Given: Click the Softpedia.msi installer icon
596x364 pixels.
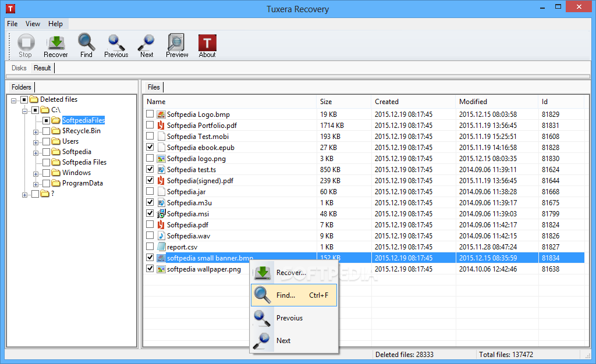Looking at the screenshot, I should [x=161, y=214].
